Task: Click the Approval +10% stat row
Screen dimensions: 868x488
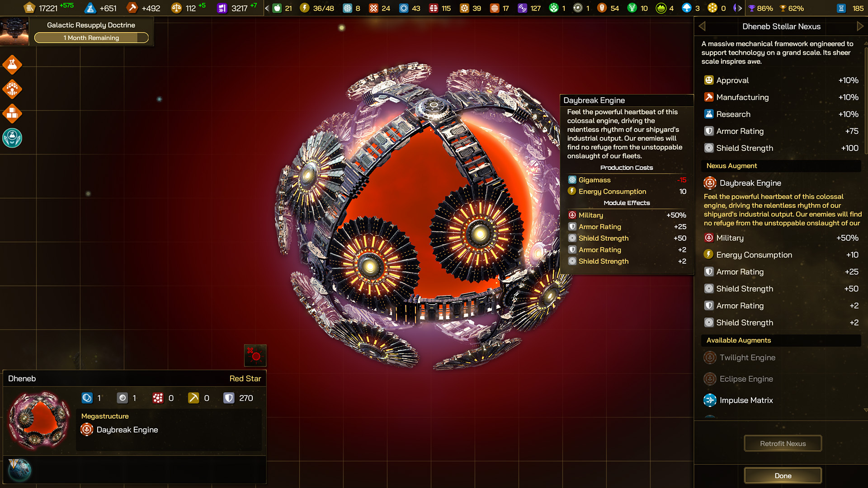Action: (x=781, y=80)
